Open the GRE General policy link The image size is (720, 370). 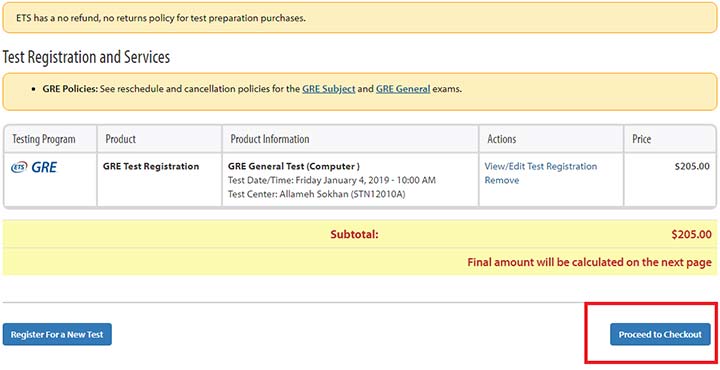[x=403, y=89]
